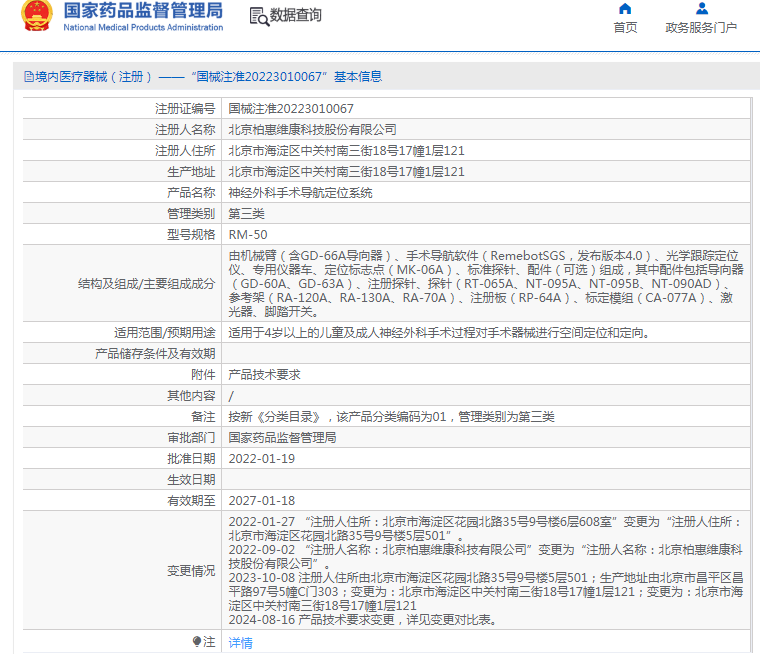760x654 pixels.
Task: Click the 适用范围/预期用途 row label
Action: (x=164, y=333)
